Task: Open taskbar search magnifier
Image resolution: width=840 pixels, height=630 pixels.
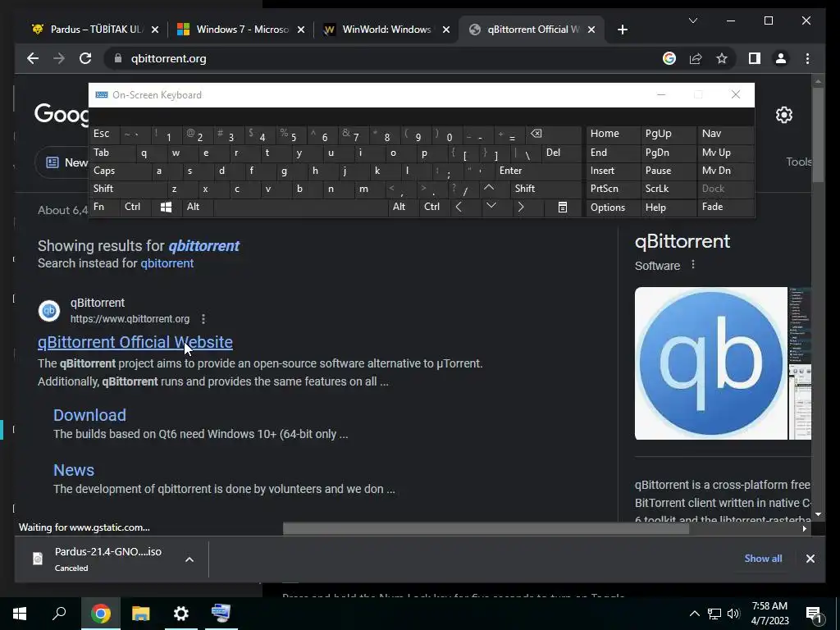Action: pyautogui.click(x=59, y=614)
